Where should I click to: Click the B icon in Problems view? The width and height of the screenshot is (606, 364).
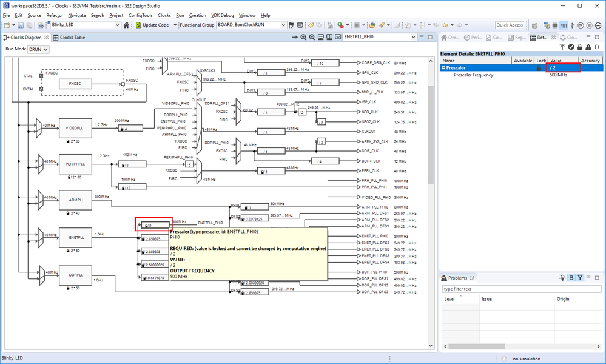coord(571,278)
